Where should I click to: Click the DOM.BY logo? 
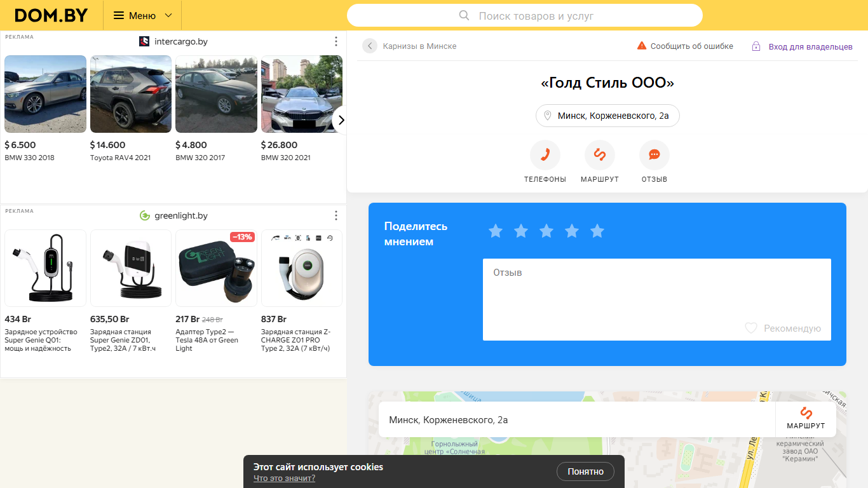click(x=51, y=15)
